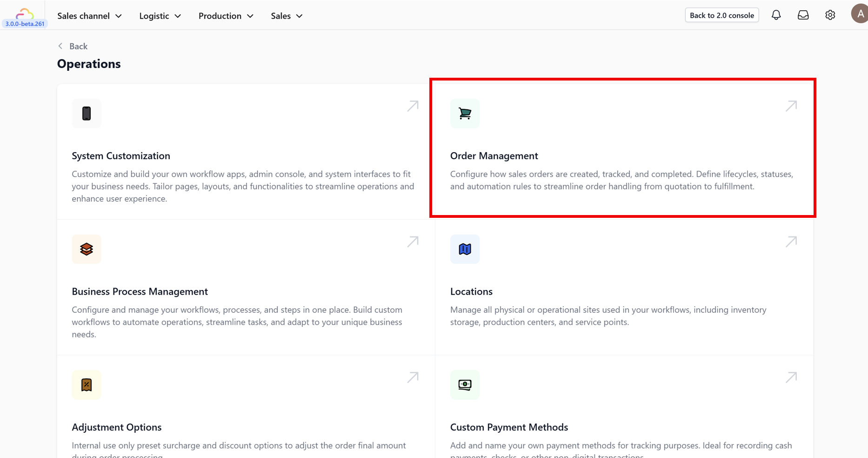Open the inbox tray icon
Image resolution: width=868 pixels, height=458 pixels.
803,15
